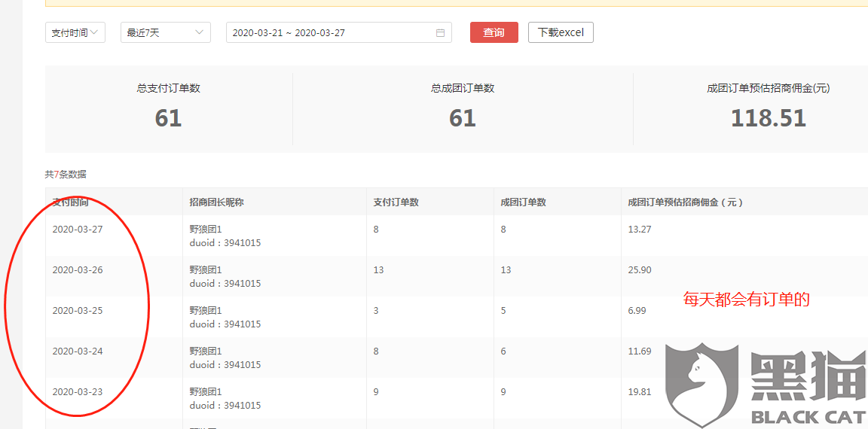868x429 pixels.
Task: Click the 共7条数据 record count text
Action: coord(66,175)
